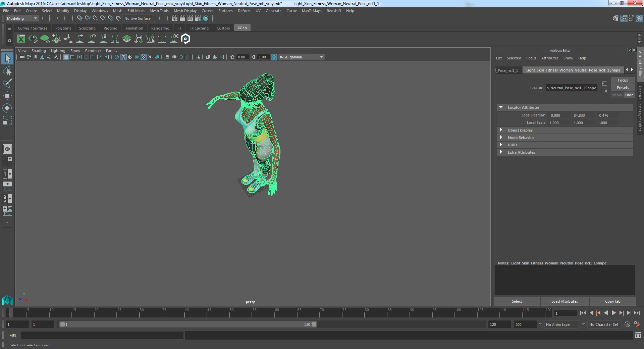Expand the Object Display section

click(501, 130)
